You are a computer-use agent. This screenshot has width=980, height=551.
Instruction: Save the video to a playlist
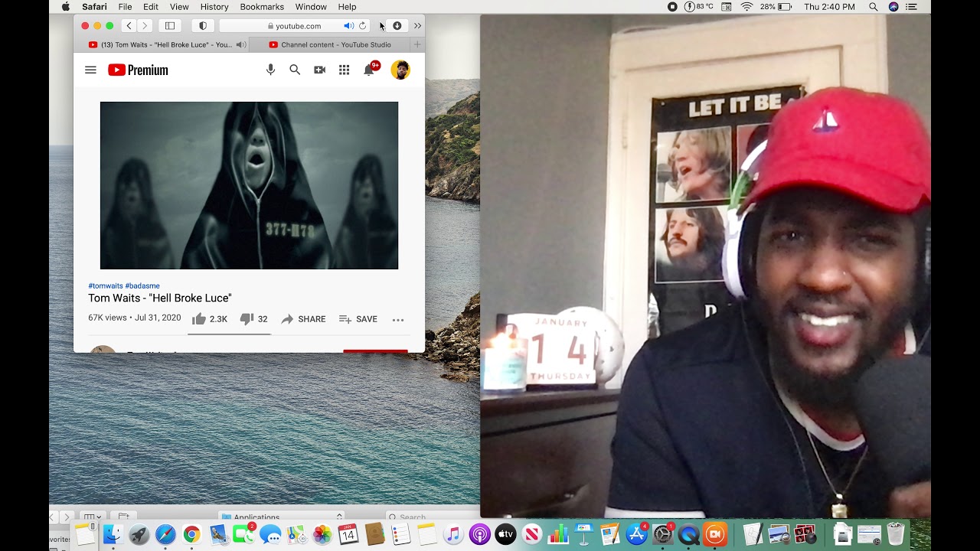coord(358,319)
